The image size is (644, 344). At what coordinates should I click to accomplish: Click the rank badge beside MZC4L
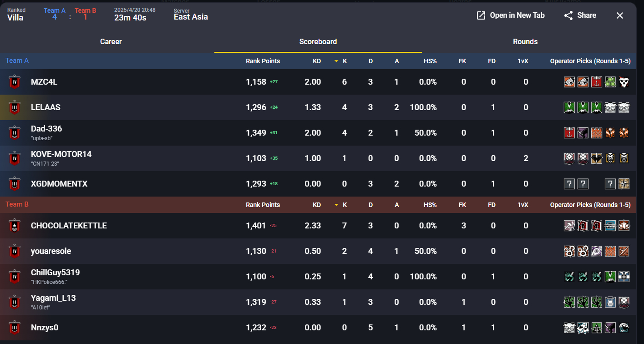15,82
